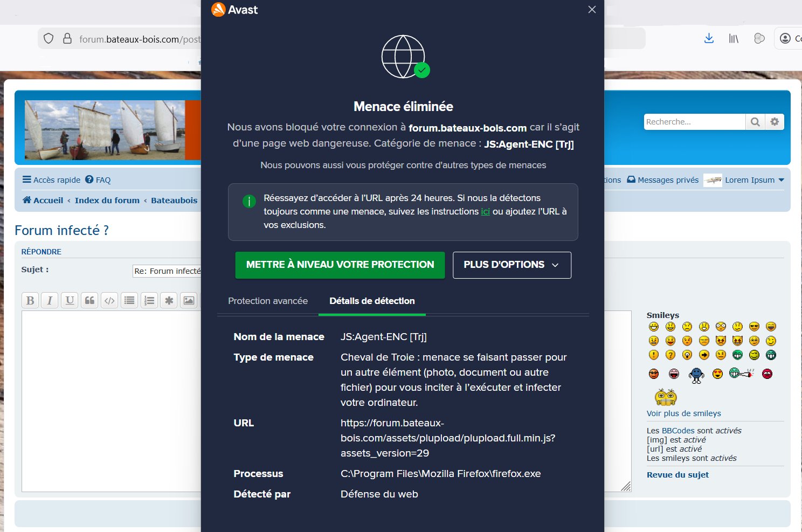Insert image using the image icon
The height and width of the screenshot is (532, 802).
click(x=189, y=300)
